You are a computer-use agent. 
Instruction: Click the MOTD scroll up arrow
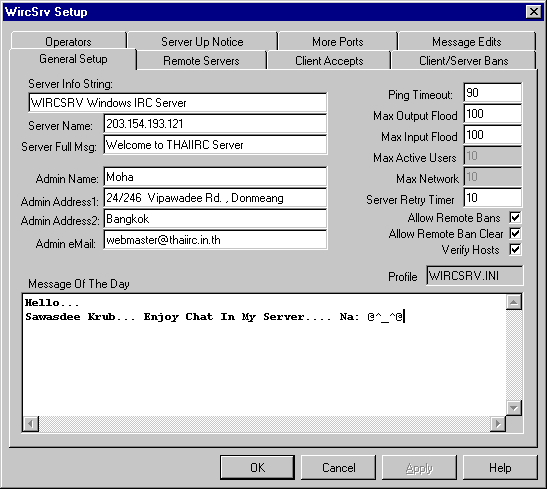coord(514,302)
